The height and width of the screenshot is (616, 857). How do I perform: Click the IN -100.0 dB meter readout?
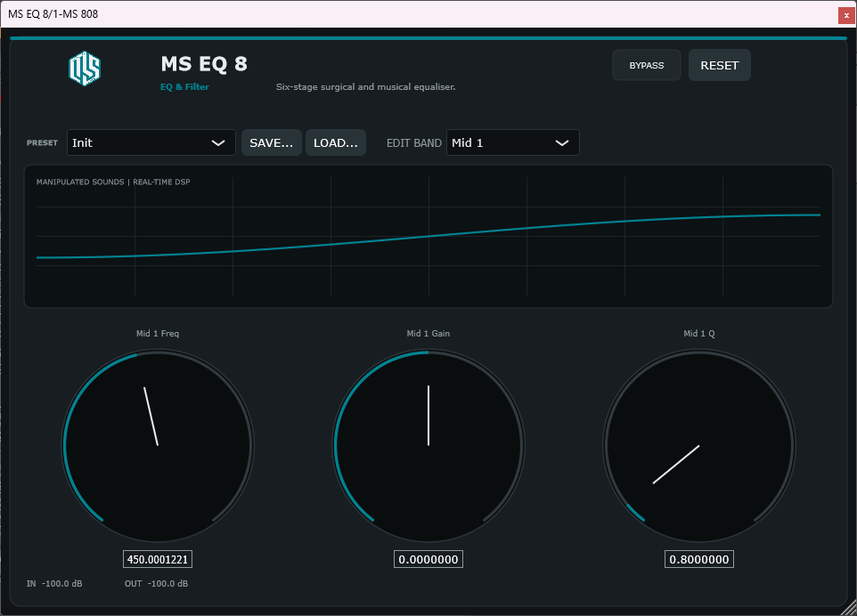(x=54, y=584)
